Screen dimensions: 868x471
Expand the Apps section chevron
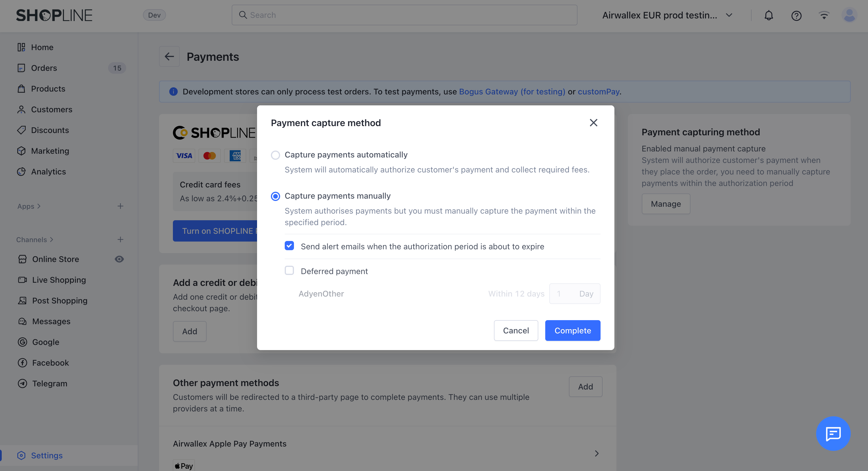pyautogui.click(x=39, y=206)
